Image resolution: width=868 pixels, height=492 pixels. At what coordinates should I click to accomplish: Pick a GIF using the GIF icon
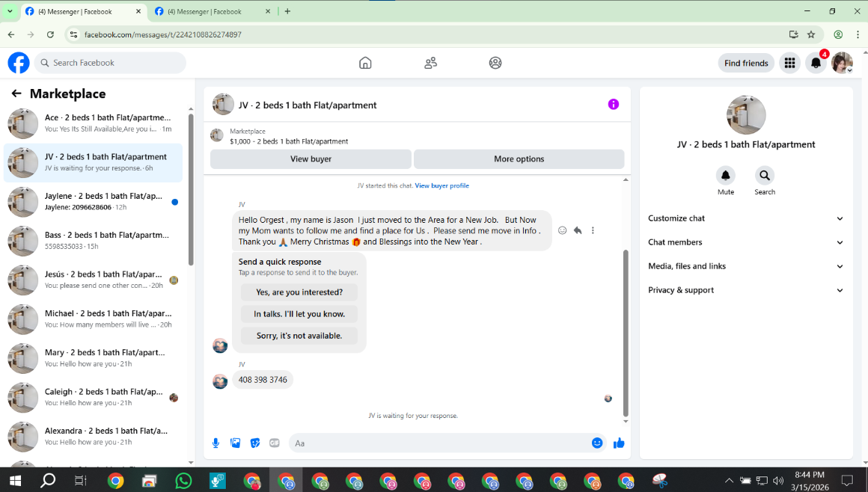point(275,443)
